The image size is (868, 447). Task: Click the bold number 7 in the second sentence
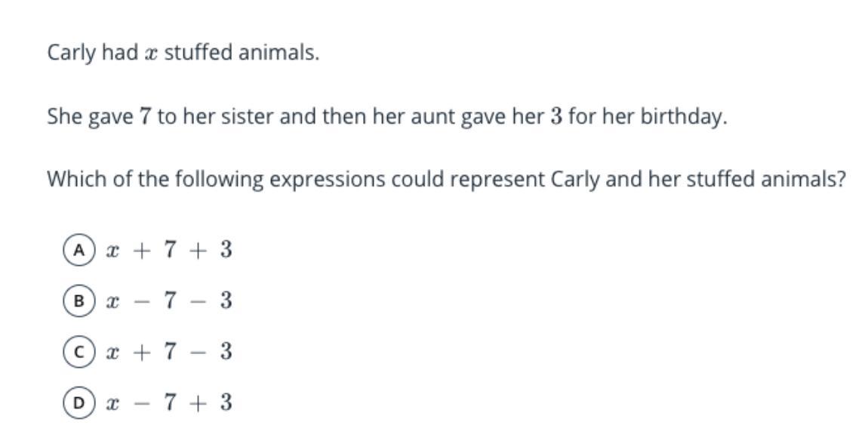pos(145,117)
